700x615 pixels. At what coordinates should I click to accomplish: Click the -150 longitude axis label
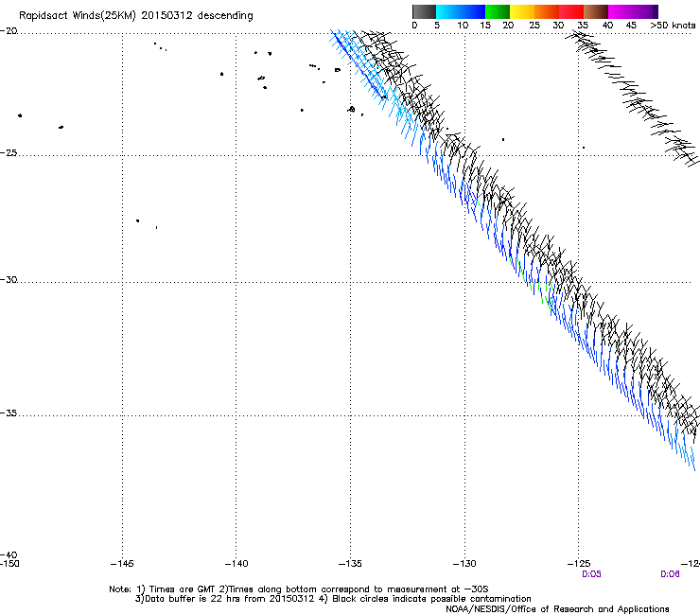tap(9, 564)
